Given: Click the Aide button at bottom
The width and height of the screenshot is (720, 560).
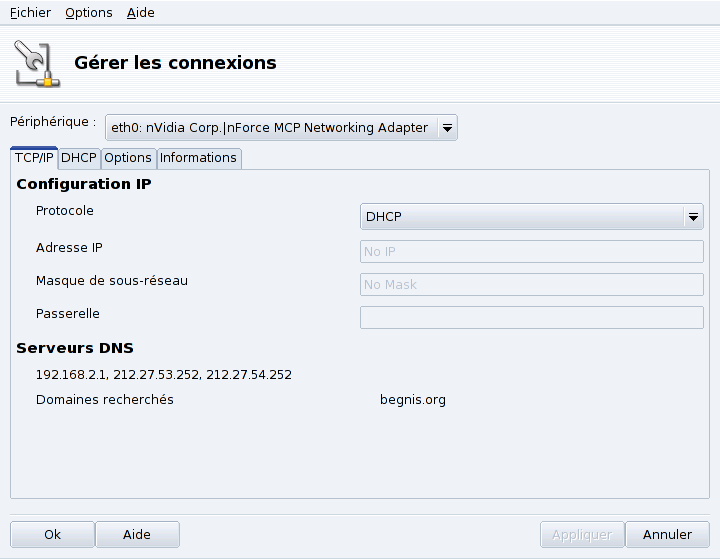Looking at the screenshot, I should [x=137, y=534].
